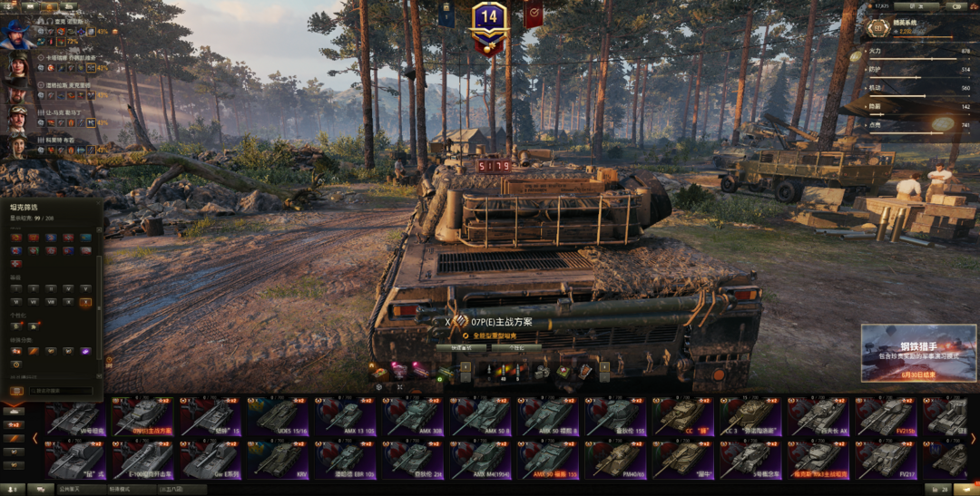This screenshot has width=980, height=496.
Task: Open the first aid kit consumable slot
Action: (x=563, y=371)
